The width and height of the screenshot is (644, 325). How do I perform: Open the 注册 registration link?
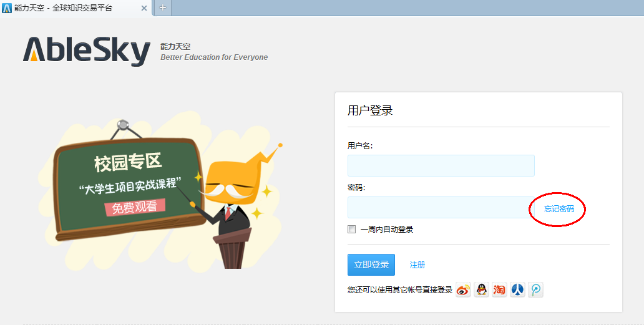[417, 265]
